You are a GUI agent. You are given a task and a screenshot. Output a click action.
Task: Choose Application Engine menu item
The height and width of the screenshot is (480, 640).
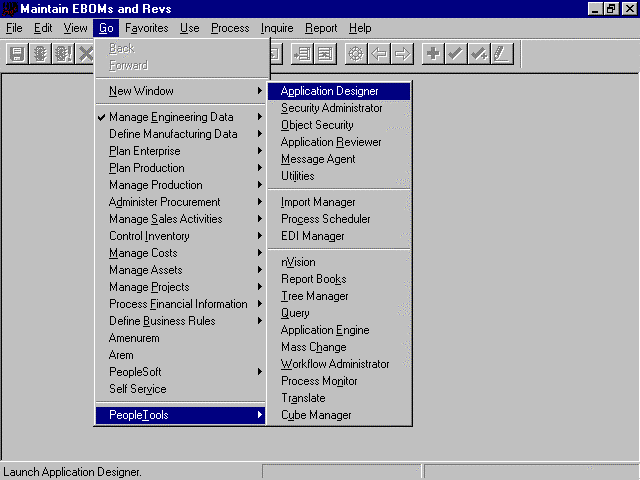pos(339,330)
